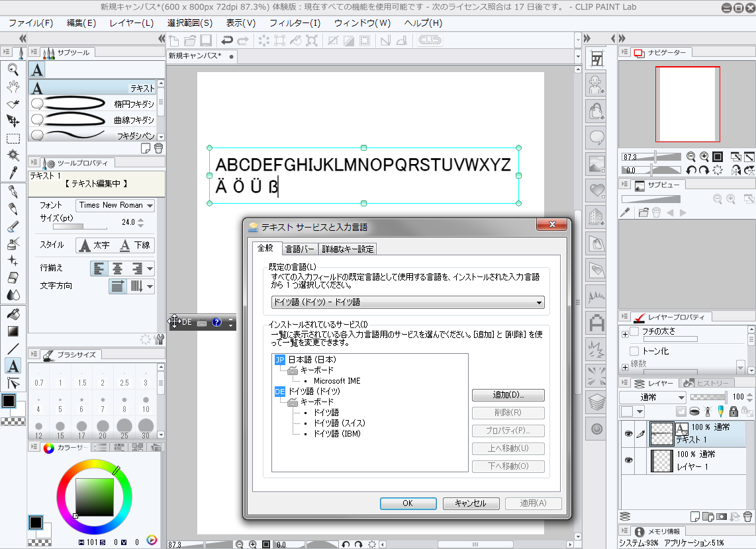Hide the レイヤー 1 layer

point(628,460)
